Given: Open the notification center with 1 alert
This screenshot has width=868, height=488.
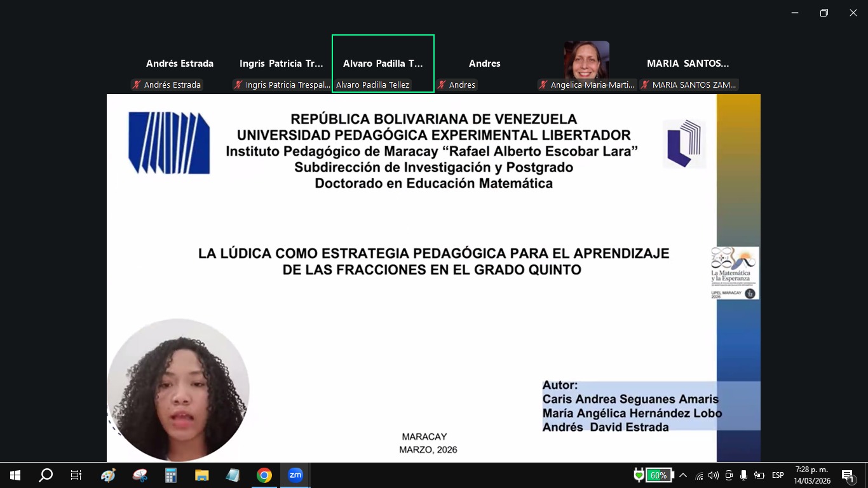Looking at the screenshot, I should [x=848, y=475].
